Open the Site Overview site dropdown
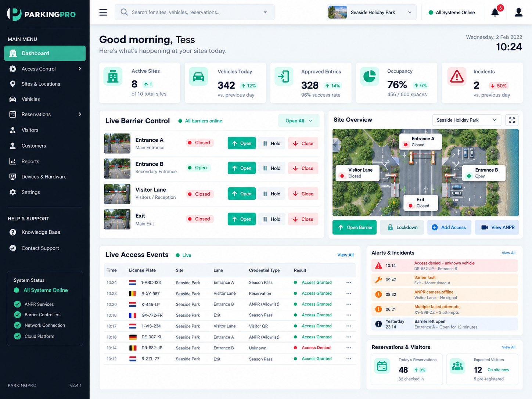 pyautogui.click(x=467, y=120)
